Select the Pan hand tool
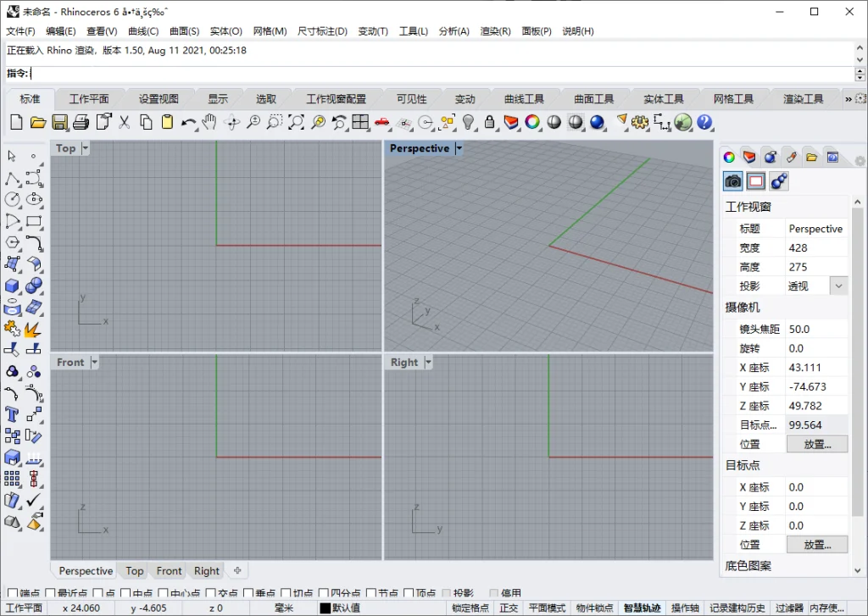 [x=209, y=122]
